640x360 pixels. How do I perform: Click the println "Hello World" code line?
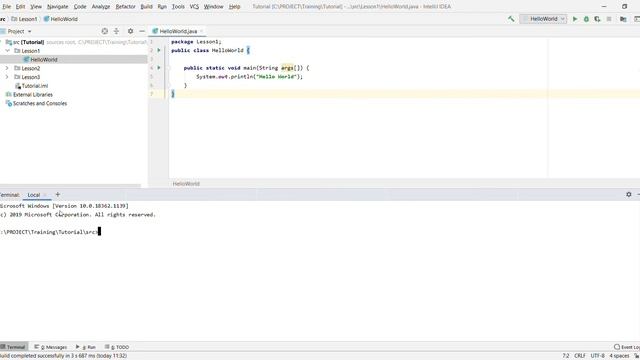tap(249, 77)
